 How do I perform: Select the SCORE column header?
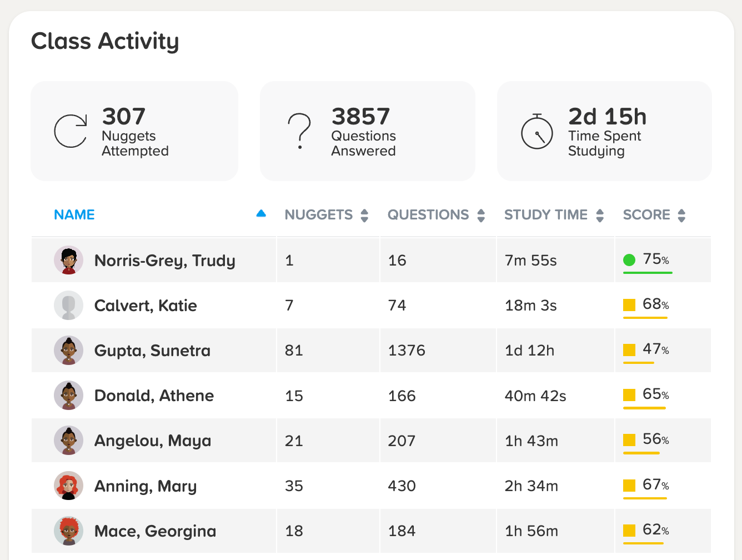[646, 214]
